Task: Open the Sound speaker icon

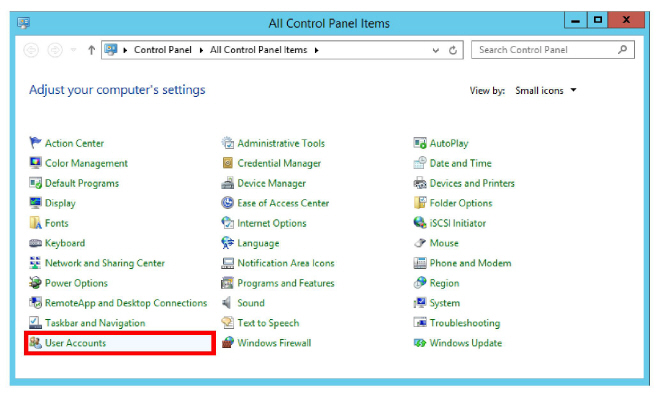Action: 227,302
